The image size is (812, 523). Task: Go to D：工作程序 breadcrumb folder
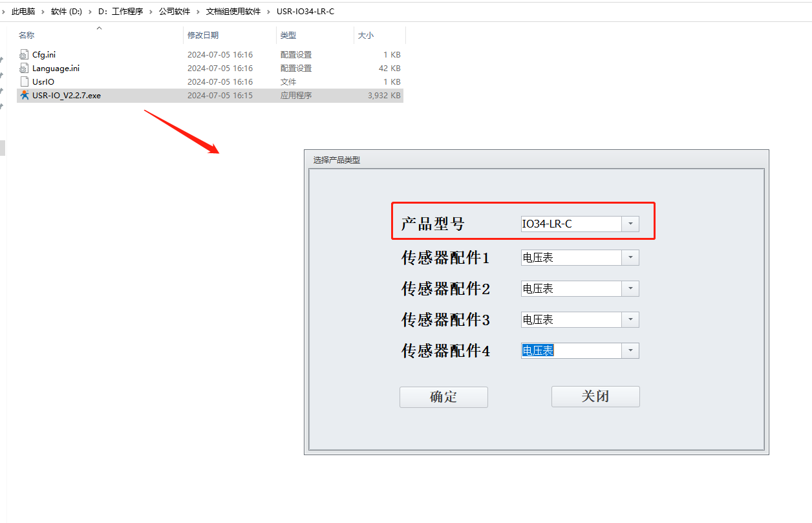click(120, 12)
